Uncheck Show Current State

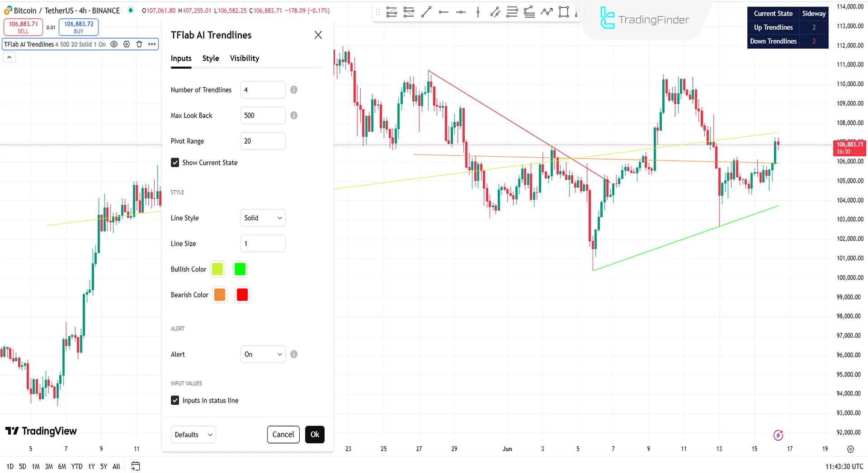[x=175, y=162]
